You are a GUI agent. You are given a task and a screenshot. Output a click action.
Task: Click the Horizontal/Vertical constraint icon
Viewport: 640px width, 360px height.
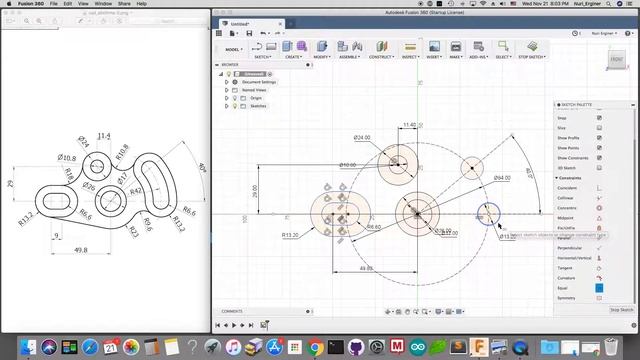(x=599, y=258)
